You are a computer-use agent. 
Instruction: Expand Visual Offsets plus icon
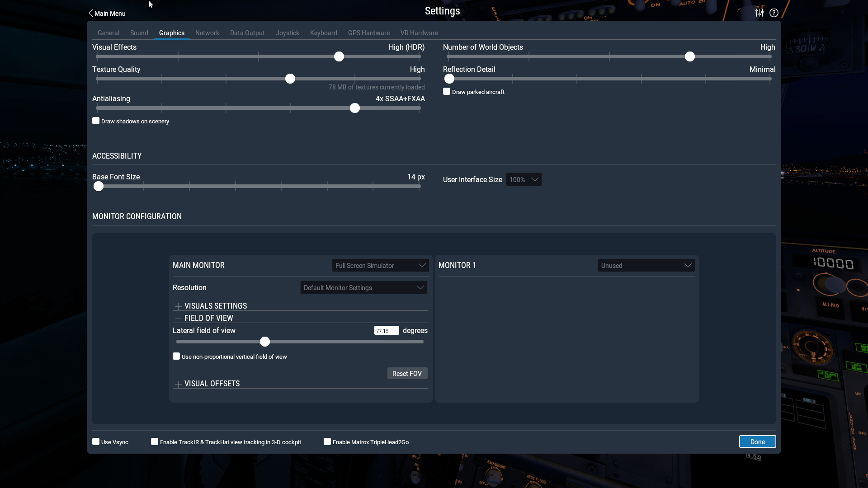pos(178,384)
